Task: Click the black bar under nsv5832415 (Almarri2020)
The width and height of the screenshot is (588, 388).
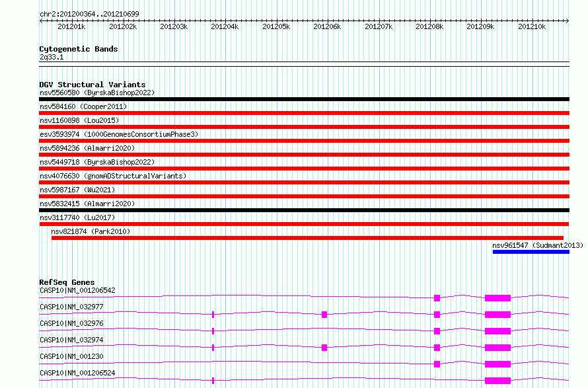Action: point(304,210)
